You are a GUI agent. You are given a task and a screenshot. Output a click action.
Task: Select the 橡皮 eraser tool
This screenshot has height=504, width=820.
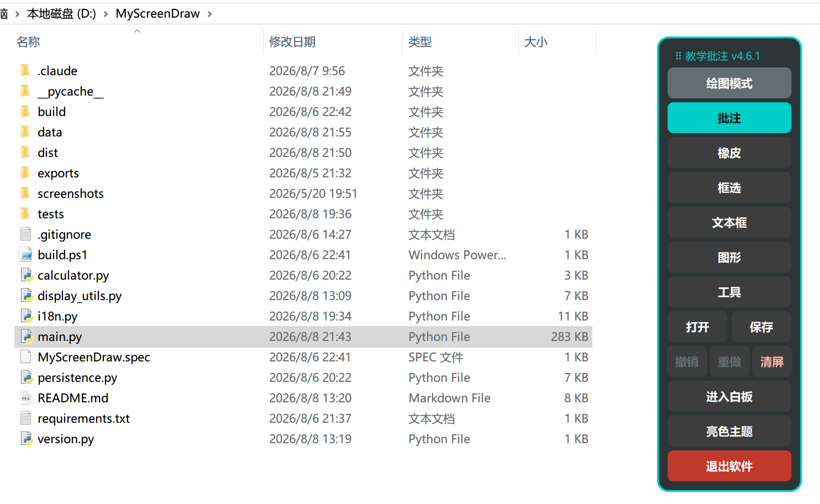pyautogui.click(x=729, y=153)
